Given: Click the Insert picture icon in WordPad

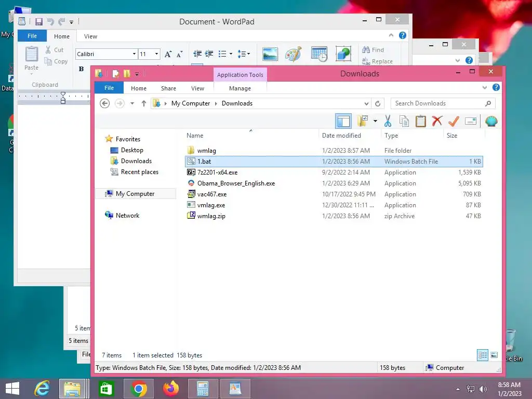Looking at the screenshot, I should pos(270,54).
